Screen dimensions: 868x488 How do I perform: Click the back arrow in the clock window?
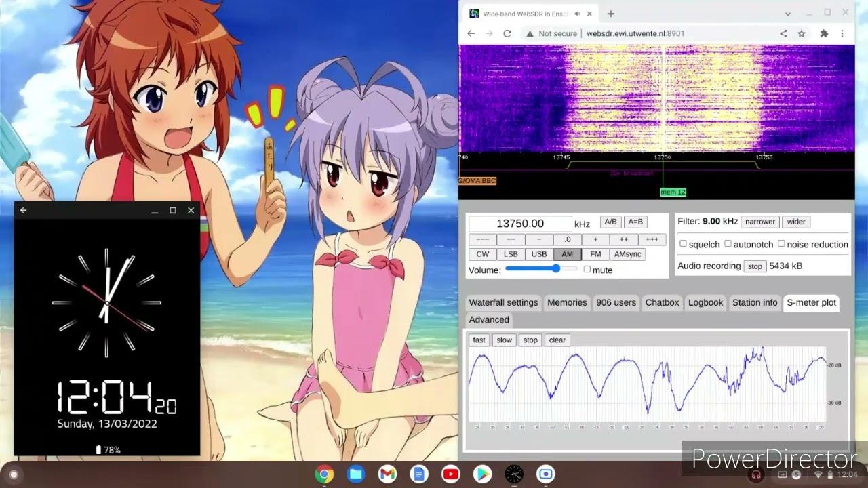coord(24,211)
